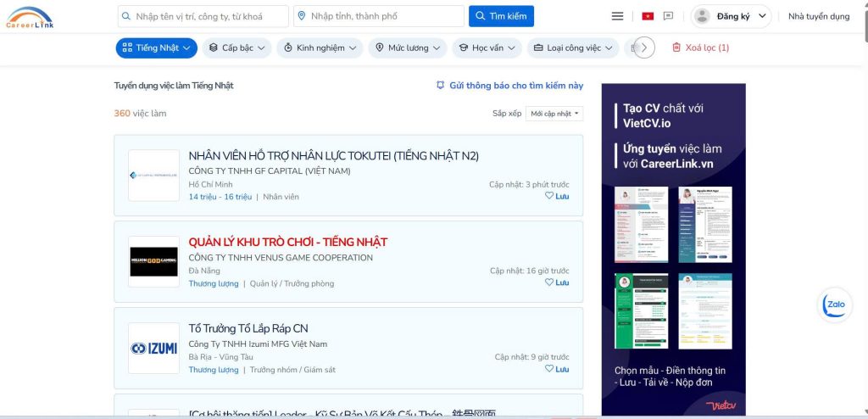Save the game zone manager job
The height and width of the screenshot is (419, 868).
click(557, 282)
